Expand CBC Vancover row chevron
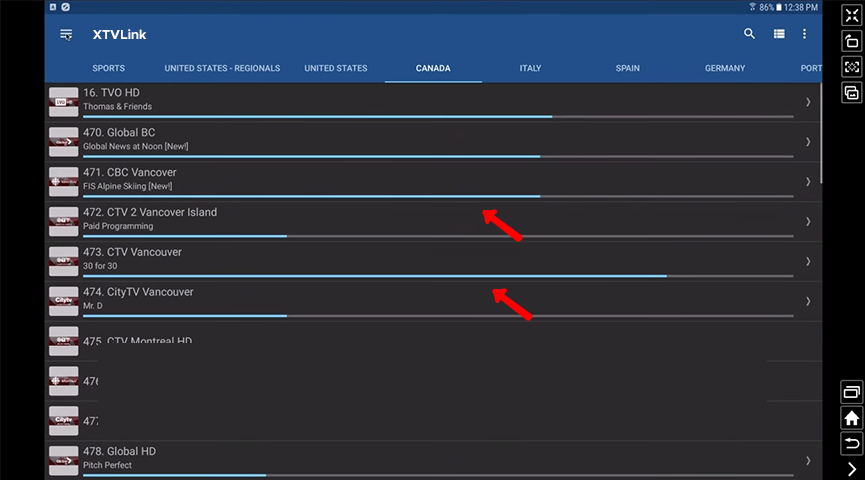This screenshot has width=865, height=480. (x=808, y=182)
